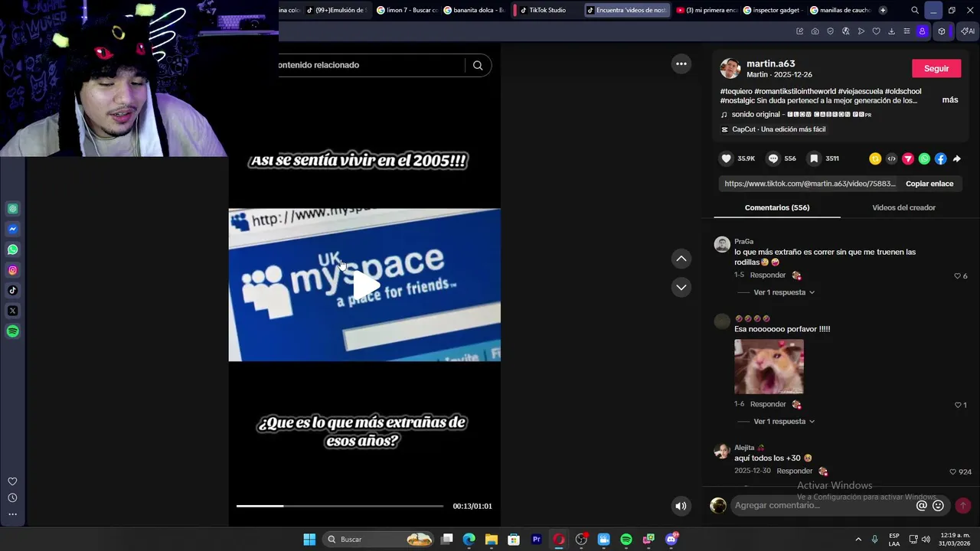Open sidebar three-dots settings

12,514
